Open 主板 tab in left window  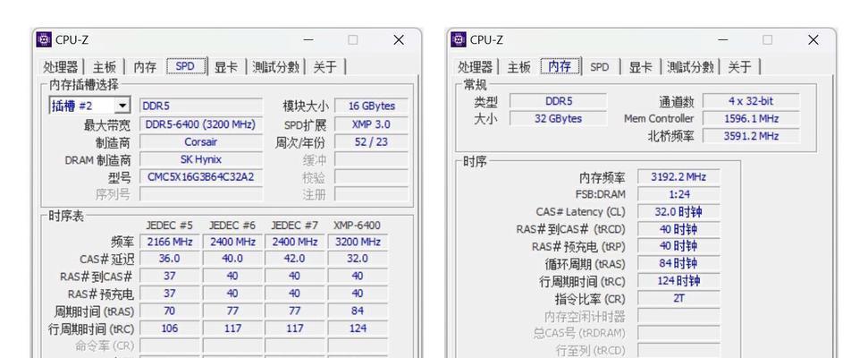104,67
